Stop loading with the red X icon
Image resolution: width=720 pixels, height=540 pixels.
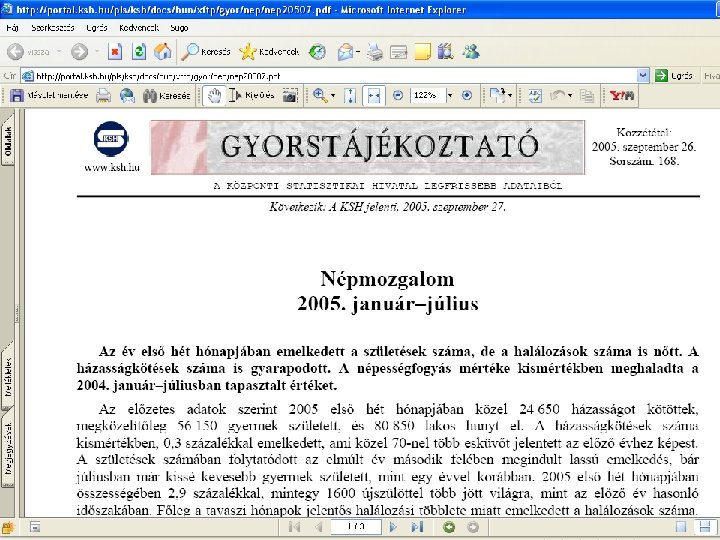115,52
